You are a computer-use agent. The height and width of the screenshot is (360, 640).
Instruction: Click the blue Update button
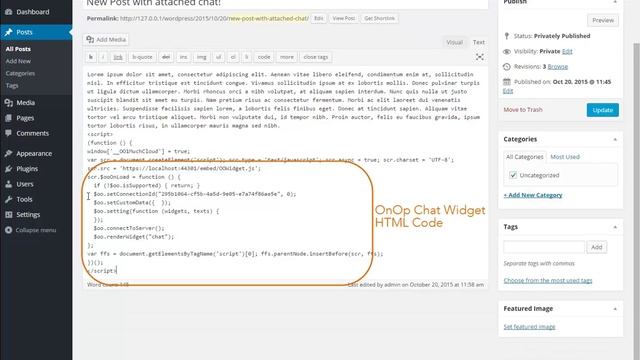[603, 110]
